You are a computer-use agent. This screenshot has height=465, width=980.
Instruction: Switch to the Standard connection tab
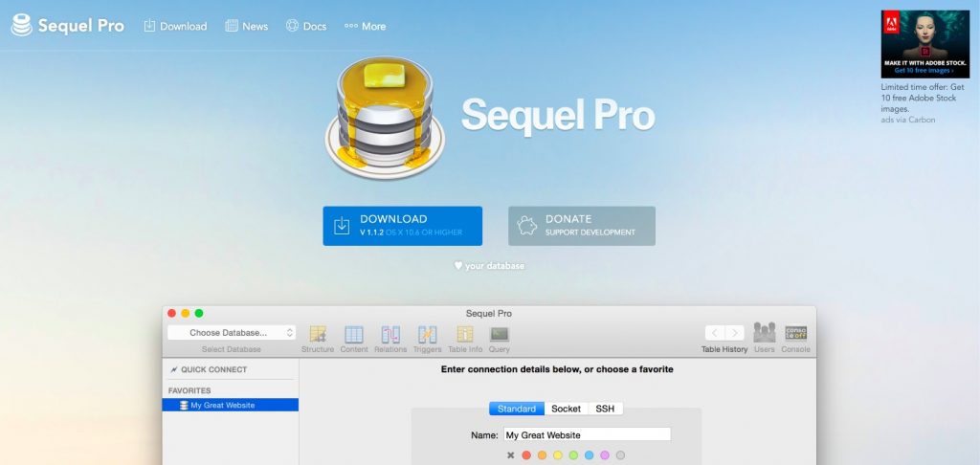516,409
